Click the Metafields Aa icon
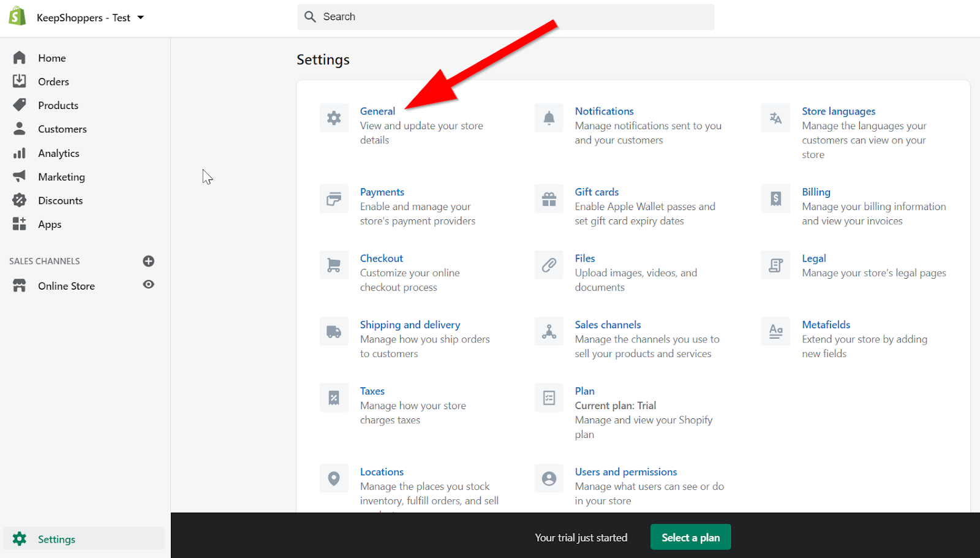The width and height of the screenshot is (980, 558). (775, 331)
